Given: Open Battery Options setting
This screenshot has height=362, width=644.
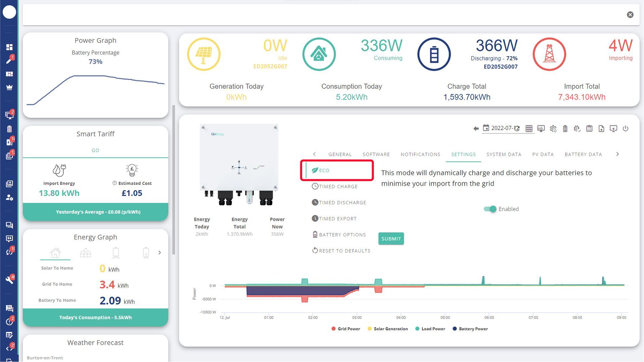Looking at the screenshot, I should 339,235.
